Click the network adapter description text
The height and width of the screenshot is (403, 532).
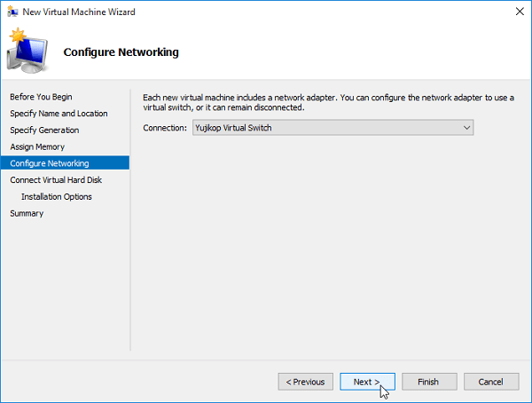328,103
